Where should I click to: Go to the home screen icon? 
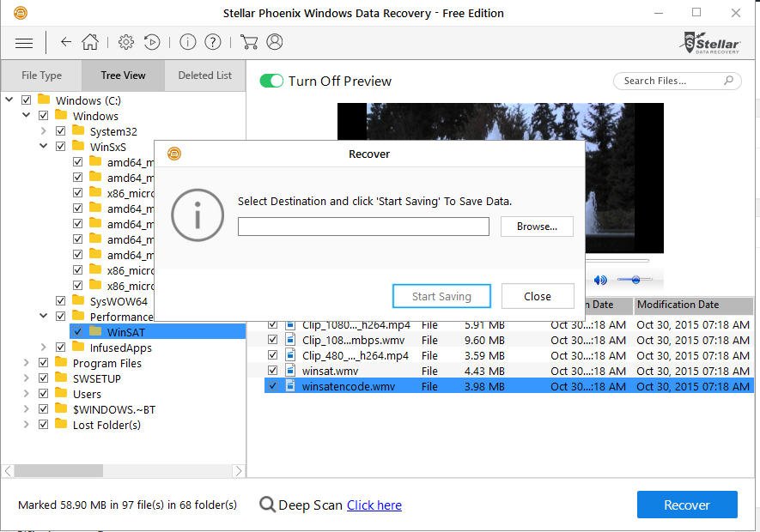click(x=90, y=42)
